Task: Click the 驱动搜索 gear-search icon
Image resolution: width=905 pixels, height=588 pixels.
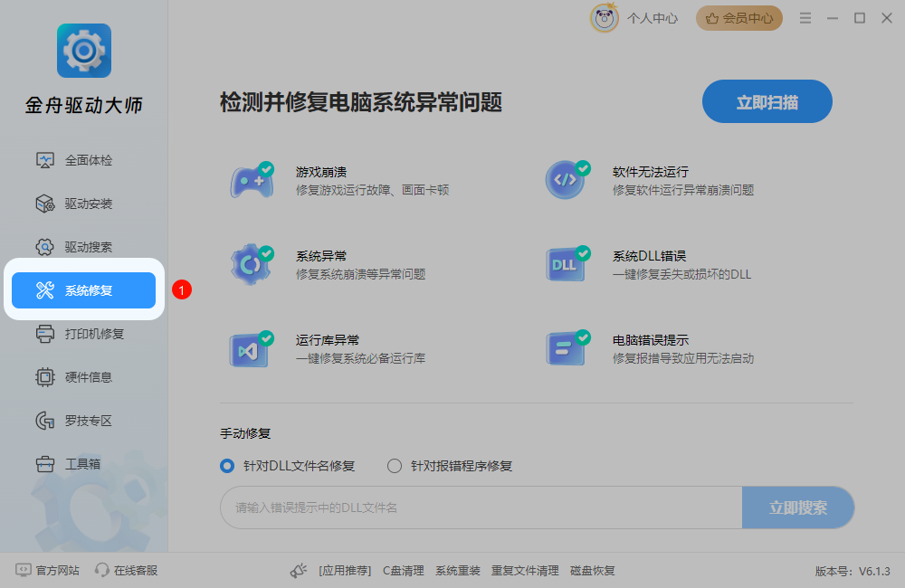Action: (x=45, y=247)
